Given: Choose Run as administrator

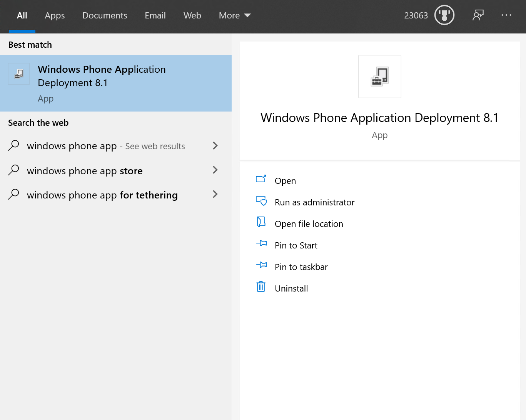Looking at the screenshot, I should click(x=315, y=202).
